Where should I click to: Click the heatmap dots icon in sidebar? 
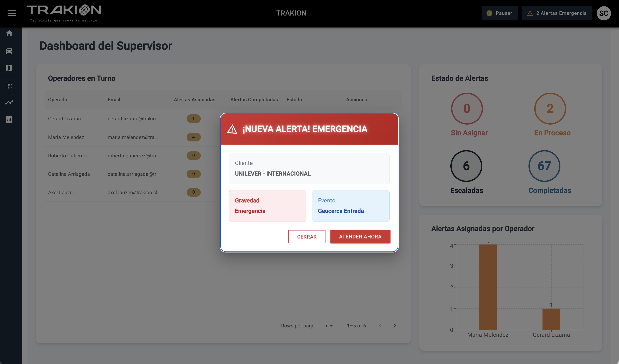(9, 85)
